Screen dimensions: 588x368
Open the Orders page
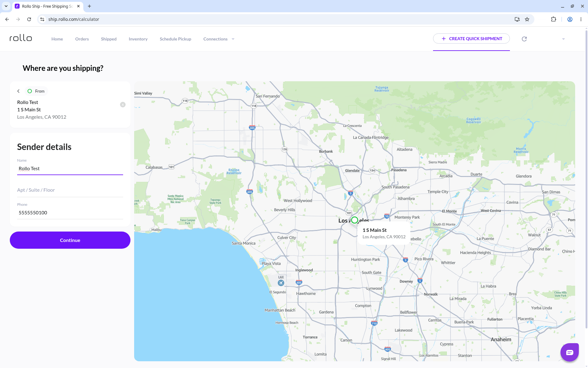82,39
